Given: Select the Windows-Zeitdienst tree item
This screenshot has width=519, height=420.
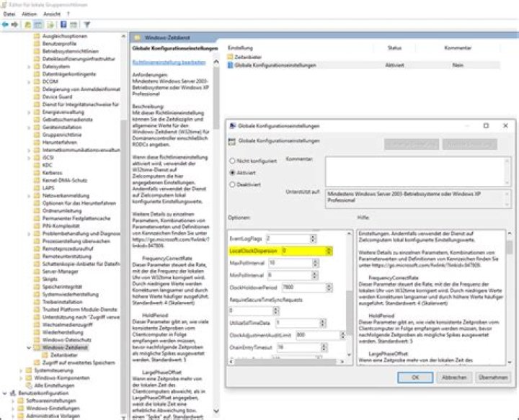Looking at the screenshot, I should [x=65, y=347].
